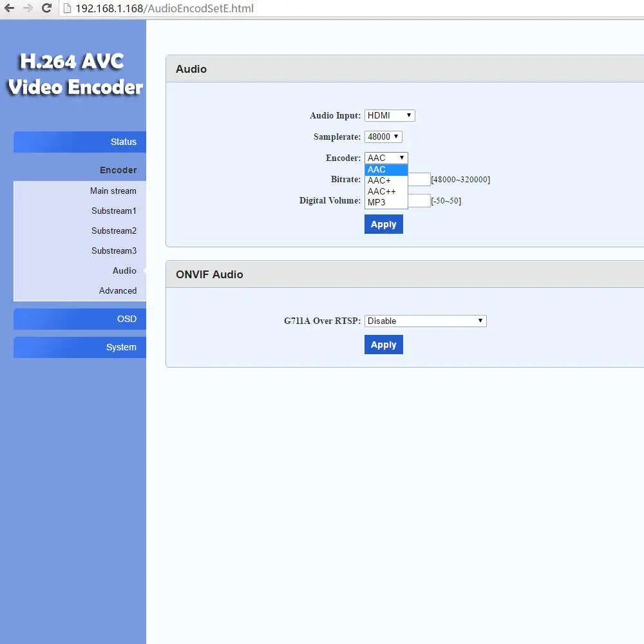Go to Main stream settings

coord(113,191)
